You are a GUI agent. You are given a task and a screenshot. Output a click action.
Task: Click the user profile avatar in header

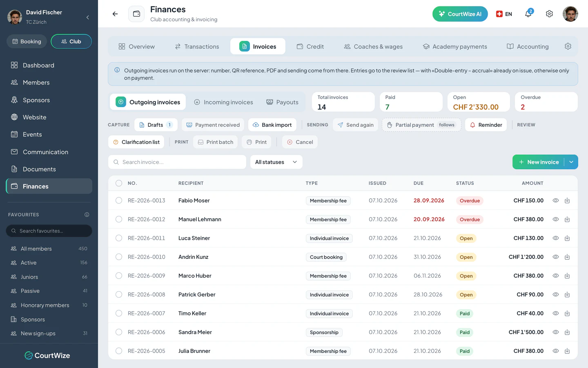(570, 14)
